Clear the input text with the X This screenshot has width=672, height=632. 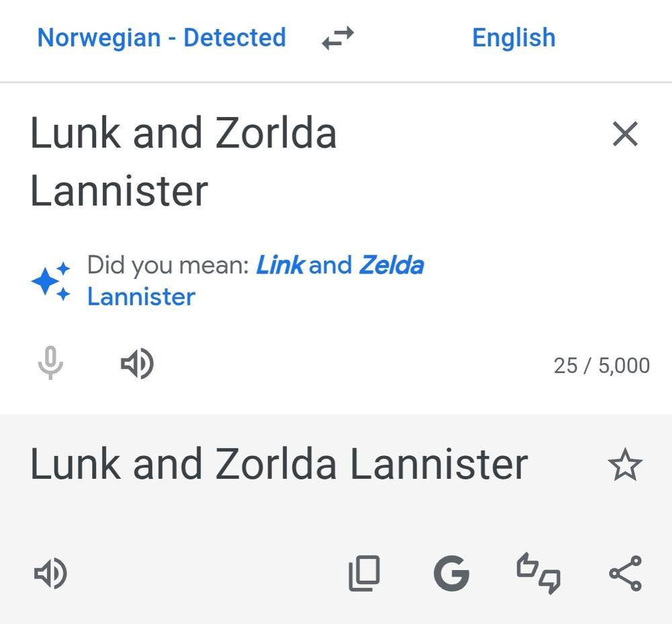[625, 134]
